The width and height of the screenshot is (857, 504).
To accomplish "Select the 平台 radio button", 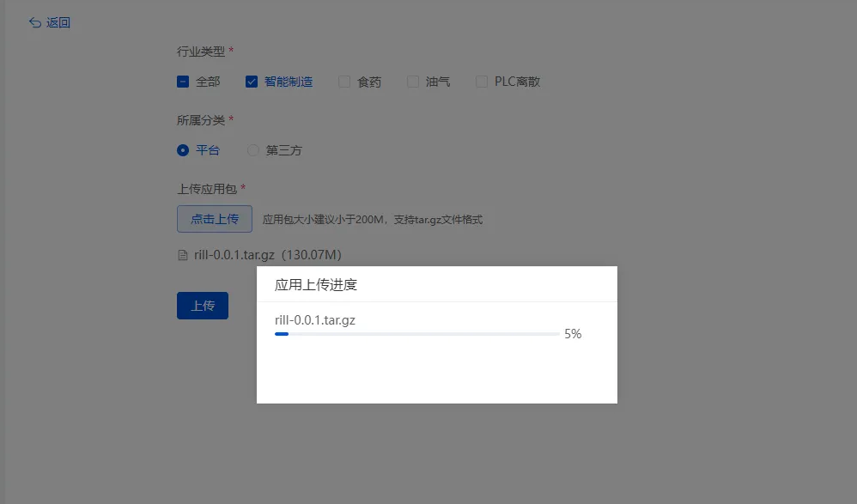I will coord(182,149).
